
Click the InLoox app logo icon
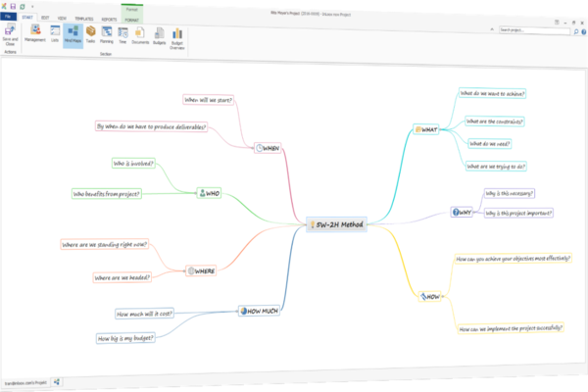[x=4, y=6]
